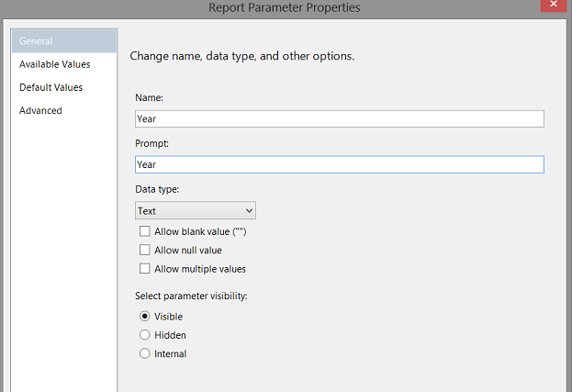Click 'Select parameter visibility:' label

(x=191, y=296)
